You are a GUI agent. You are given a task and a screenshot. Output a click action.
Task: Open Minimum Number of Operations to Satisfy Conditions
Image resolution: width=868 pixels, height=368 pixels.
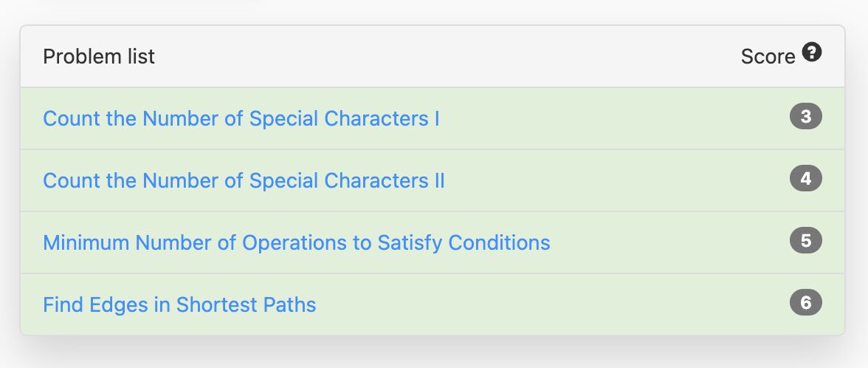(x=297, y=242)
